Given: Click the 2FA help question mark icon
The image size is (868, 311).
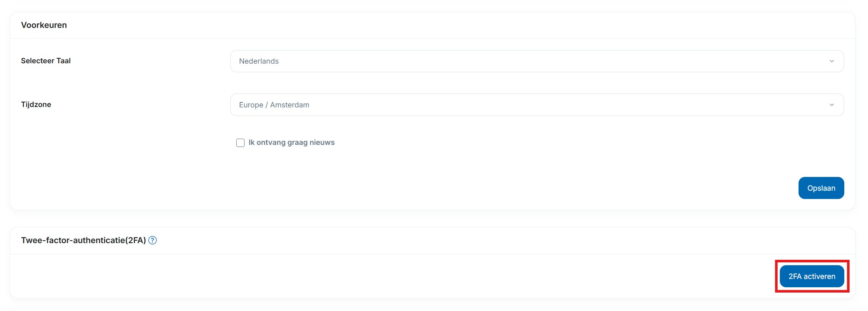Looking at the screenshot, I should [153, 240].
